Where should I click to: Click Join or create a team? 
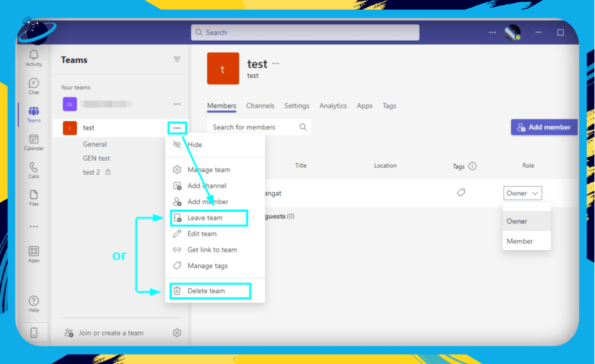point(105,333)
